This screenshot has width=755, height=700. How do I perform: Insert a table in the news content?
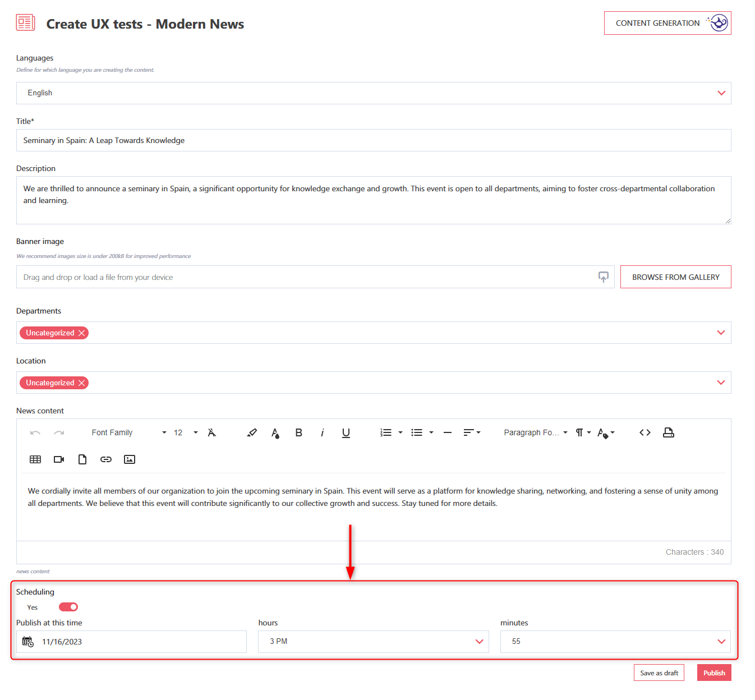(x=35, y=459)
